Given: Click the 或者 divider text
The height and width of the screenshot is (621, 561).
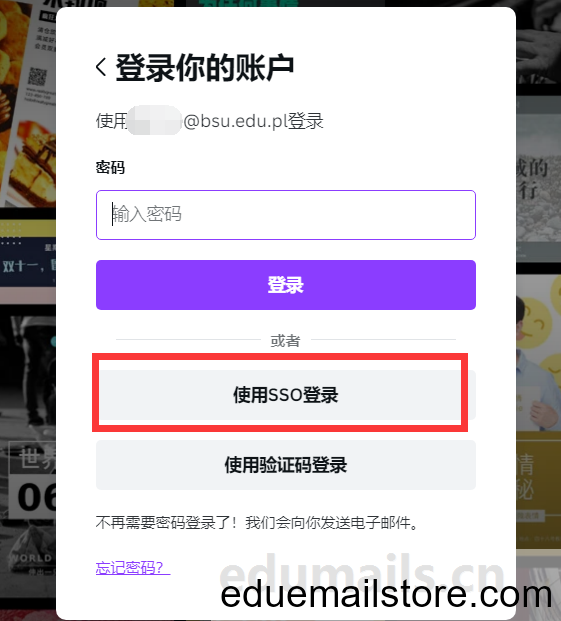Looking at the screenshot, I should click(285, 340).
